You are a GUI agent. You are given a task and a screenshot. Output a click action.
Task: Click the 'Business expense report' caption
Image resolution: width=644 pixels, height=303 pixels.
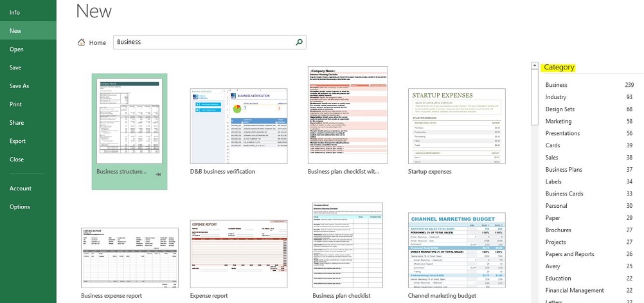coord(112,295)
